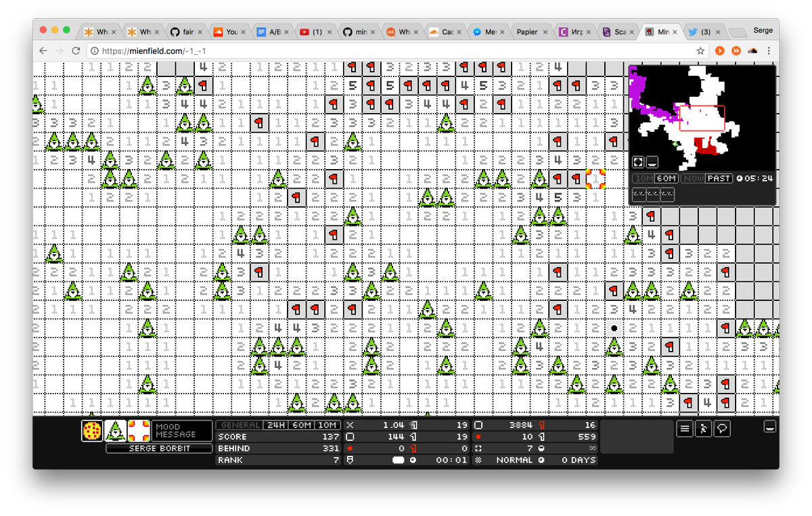
Task: Switch to the SoundCloud You browser tab
Action: tap(229, 32)
